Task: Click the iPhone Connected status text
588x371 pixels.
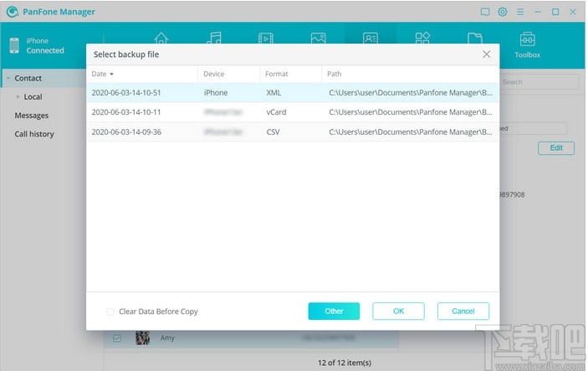Action: 45,45
